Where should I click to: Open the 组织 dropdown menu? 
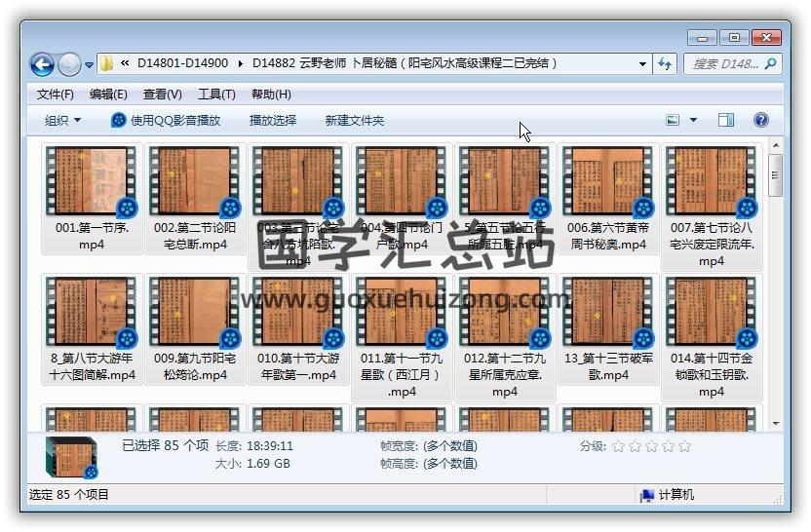[x=63, y=120]
